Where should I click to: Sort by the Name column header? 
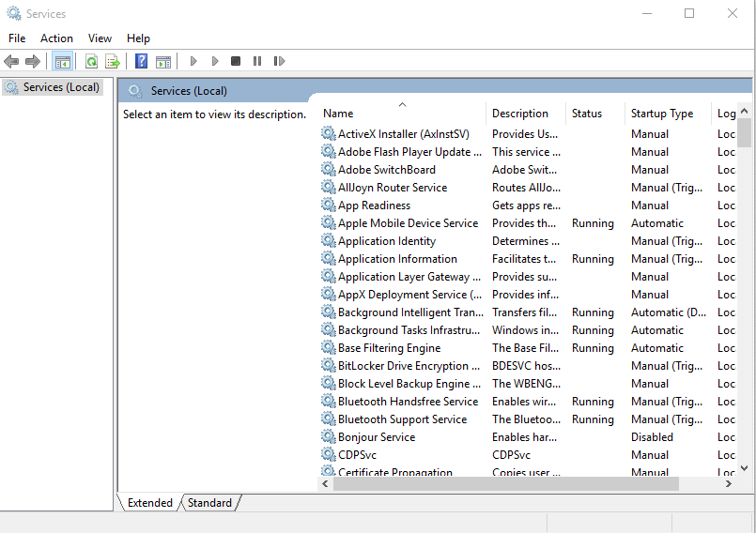pyautogui.click(x=403, y=114)
